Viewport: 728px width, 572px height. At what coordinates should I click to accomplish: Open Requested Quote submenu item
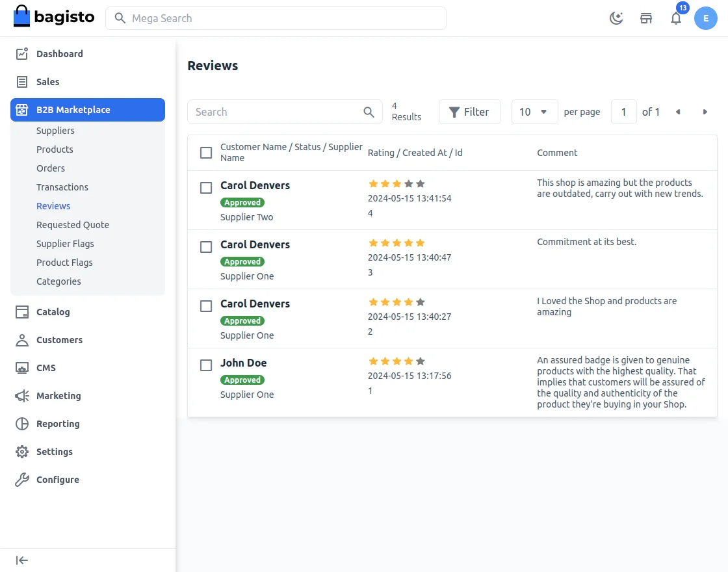click(73, 225)
